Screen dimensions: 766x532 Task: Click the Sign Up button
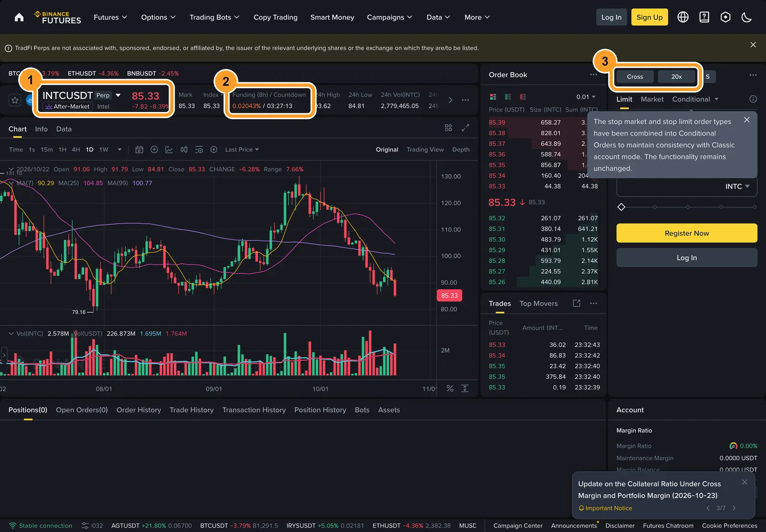tap(649, 17)
